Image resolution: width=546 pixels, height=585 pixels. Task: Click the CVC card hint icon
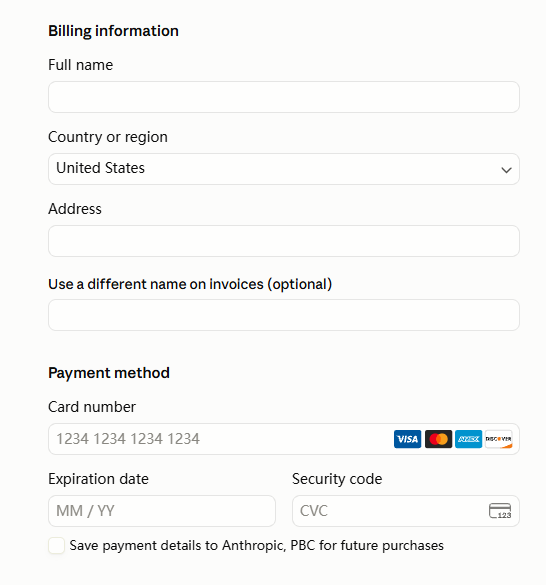(x=500, y=511)
